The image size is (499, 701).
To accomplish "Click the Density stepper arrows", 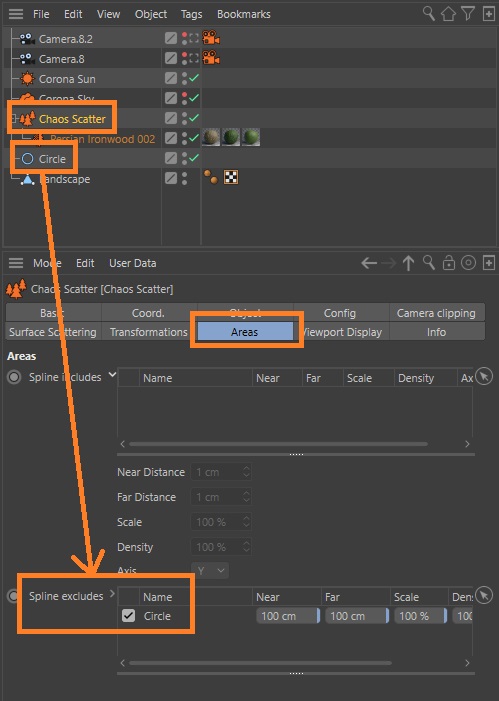I will pos(246,547).
